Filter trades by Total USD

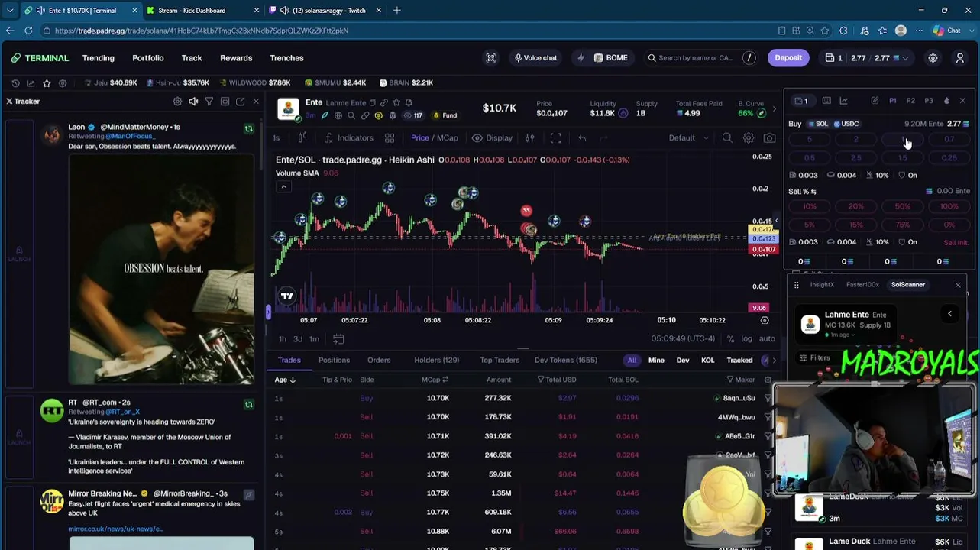pyautogui.click(x=557, y=380)
